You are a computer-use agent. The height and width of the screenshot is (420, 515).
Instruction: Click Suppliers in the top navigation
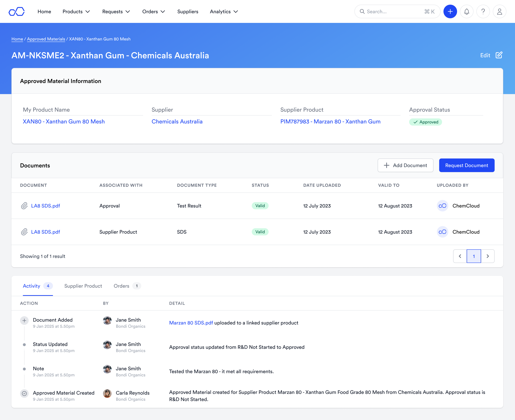click(x=188, y=11)
